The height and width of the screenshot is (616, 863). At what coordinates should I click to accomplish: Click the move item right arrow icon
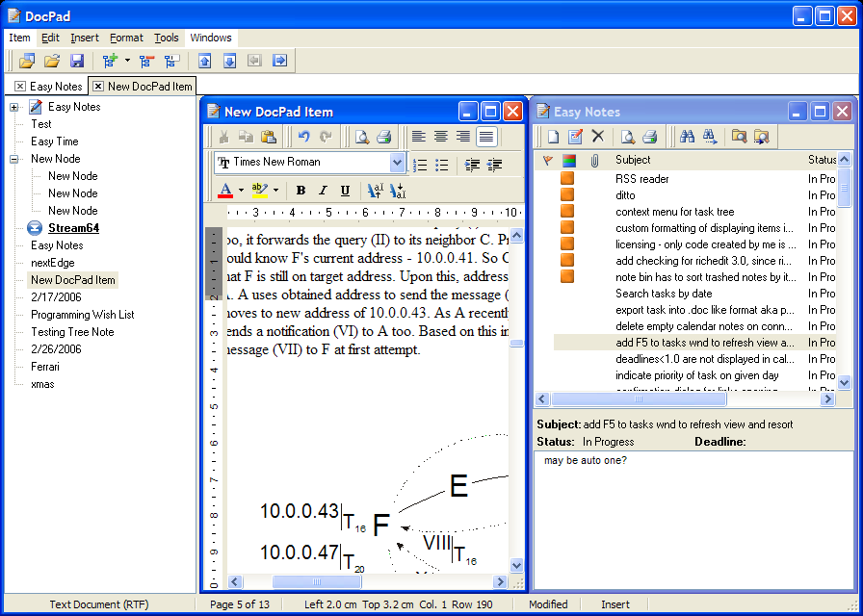pos(279,61)
